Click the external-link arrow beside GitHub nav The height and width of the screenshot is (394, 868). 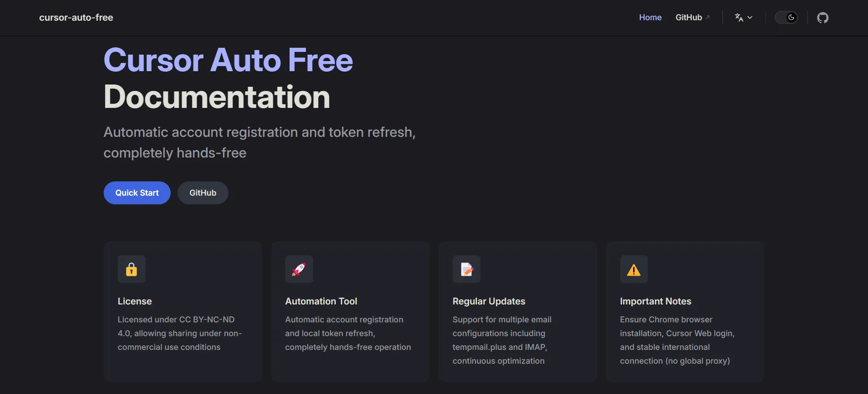[x=708, y=17]
